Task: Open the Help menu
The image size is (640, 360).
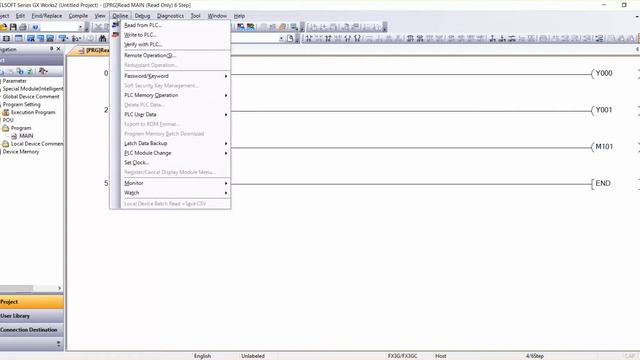Action: click(x=239, y=16)
